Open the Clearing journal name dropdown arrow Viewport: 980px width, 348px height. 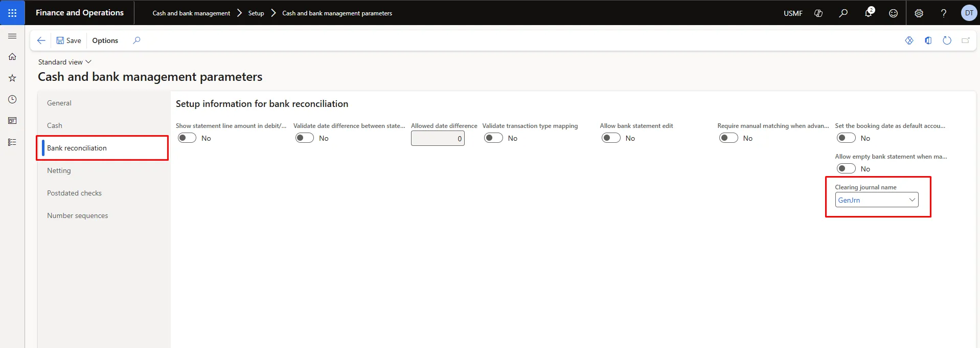coord(912,200)
